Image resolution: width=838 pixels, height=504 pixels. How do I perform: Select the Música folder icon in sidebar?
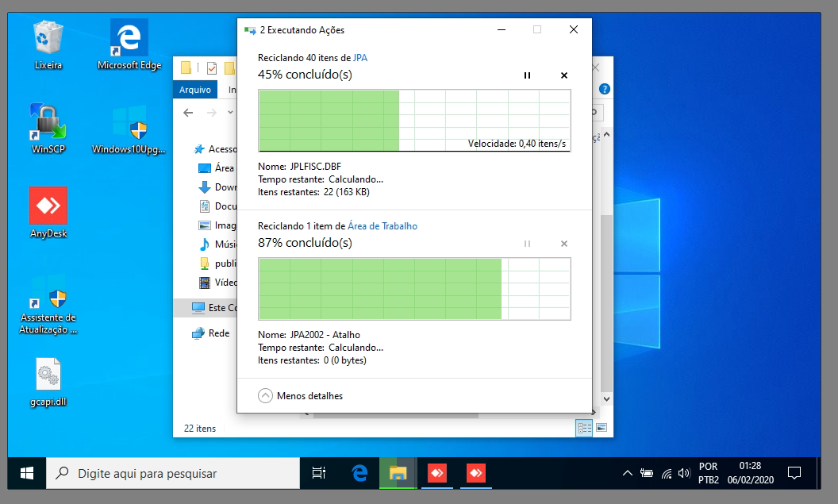pos(205,244)
